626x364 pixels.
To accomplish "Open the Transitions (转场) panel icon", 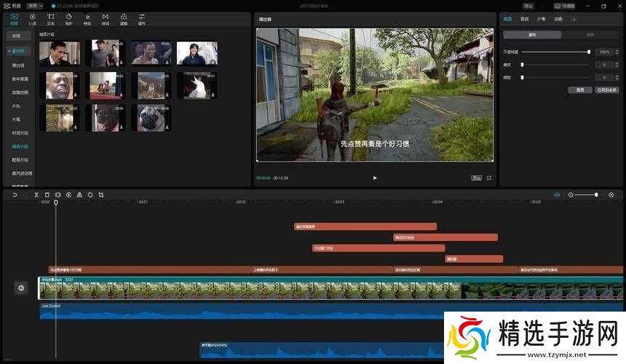I will click(105, 18).
